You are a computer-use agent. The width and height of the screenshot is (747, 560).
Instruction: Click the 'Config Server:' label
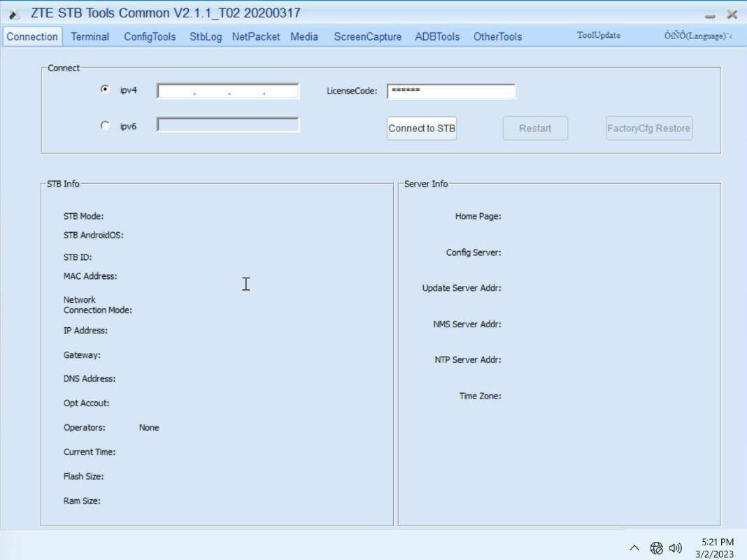click(474, 252)
